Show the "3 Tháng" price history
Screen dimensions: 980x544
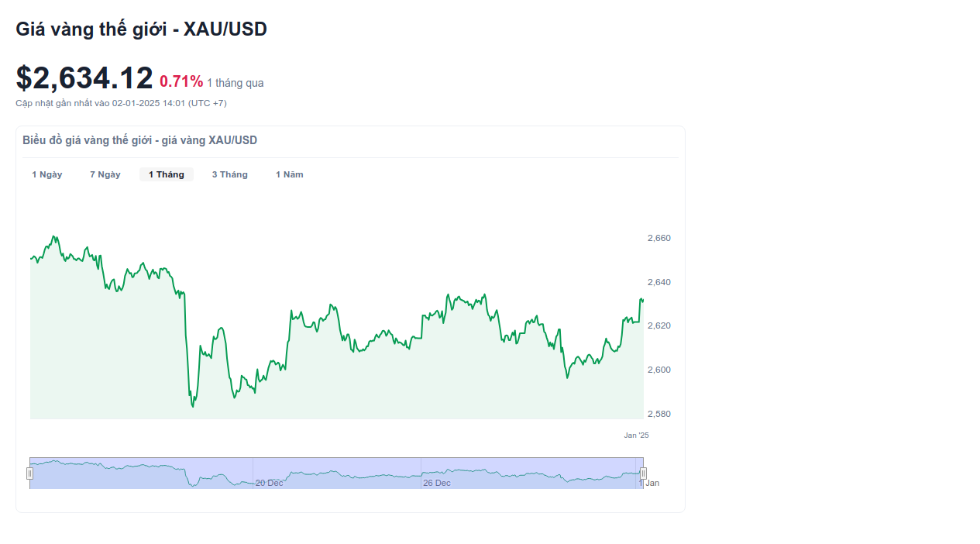coord(230,174)
